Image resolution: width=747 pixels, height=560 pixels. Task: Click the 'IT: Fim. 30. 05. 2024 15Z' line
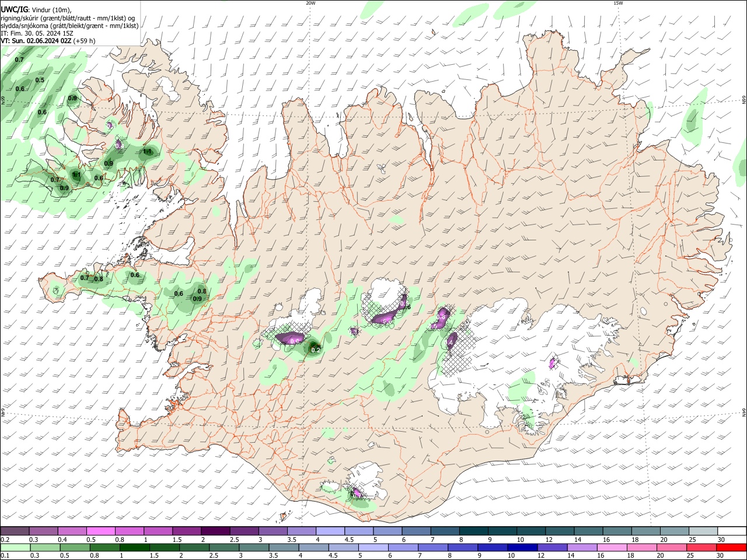37,33
